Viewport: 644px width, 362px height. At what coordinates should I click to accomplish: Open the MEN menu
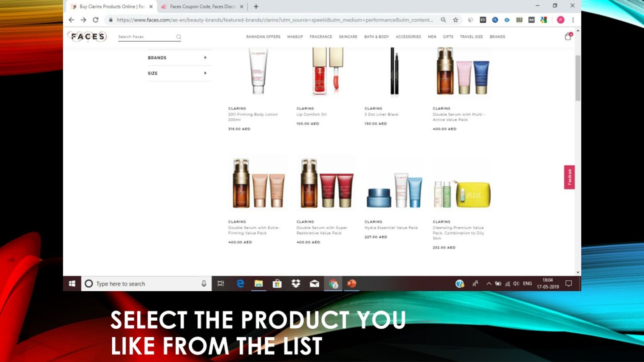point(432,37)
